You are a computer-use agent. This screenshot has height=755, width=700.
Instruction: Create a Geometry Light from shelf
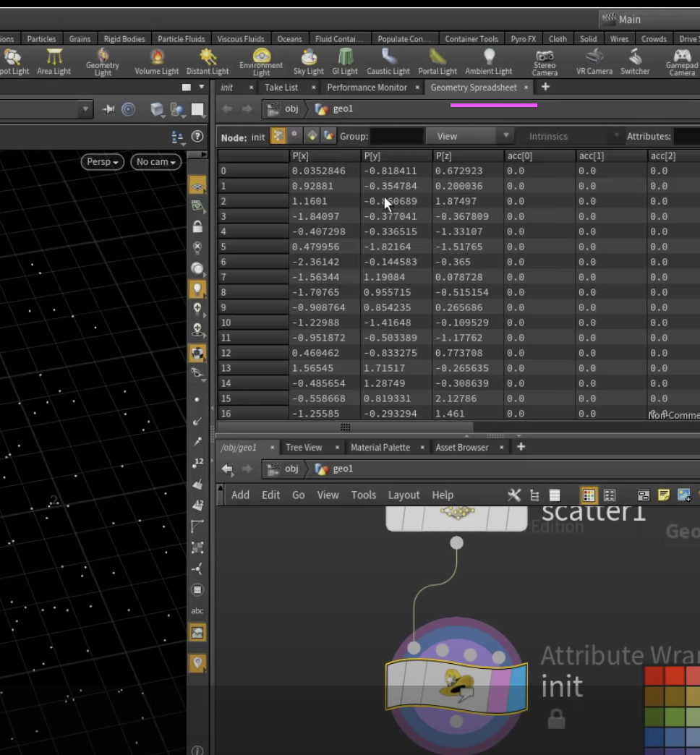pyautogui.click(x=103, y=61)
